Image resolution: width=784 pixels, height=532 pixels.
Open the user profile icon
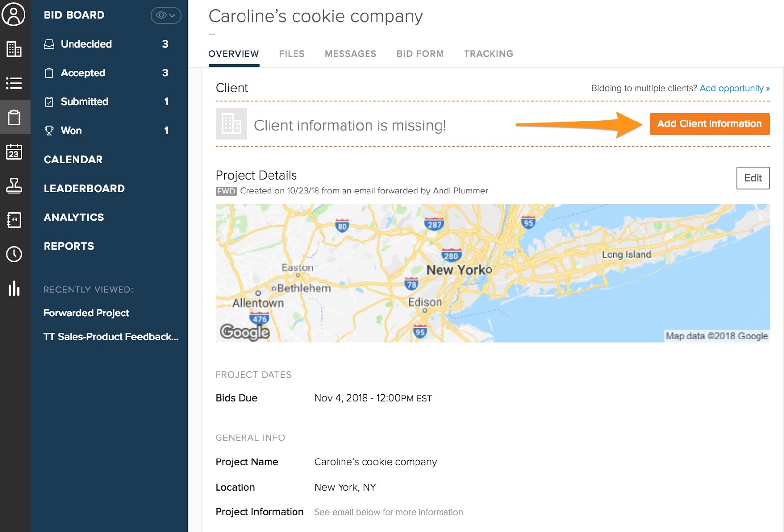click(x=14, y=14)
